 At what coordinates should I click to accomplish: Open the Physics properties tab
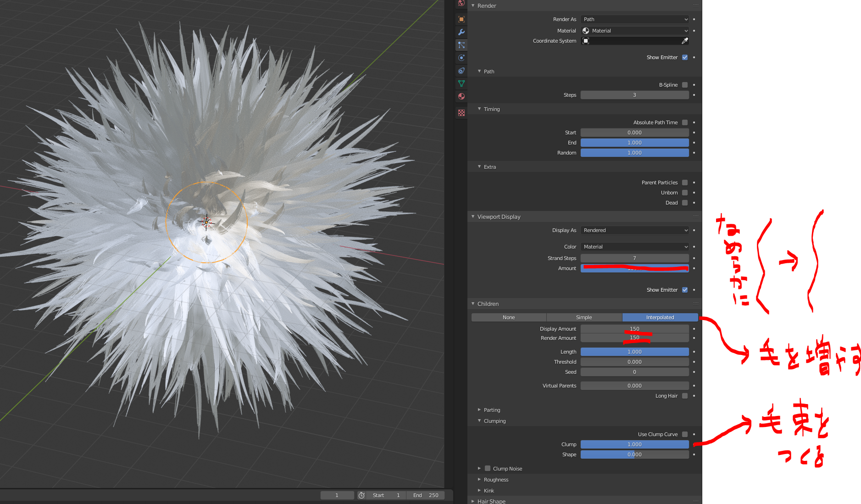461,58
